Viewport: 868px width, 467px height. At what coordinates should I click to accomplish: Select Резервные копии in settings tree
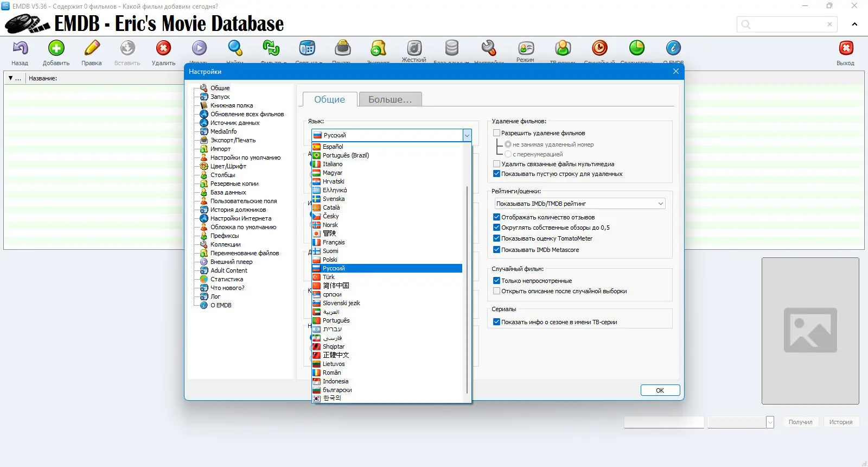coord(234,184)
